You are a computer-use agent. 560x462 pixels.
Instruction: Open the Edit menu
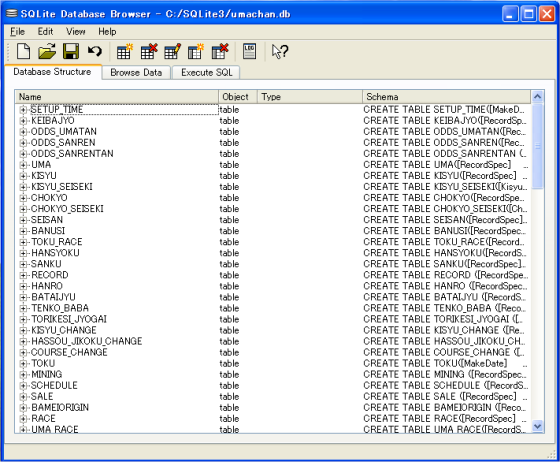click(45, 32)
